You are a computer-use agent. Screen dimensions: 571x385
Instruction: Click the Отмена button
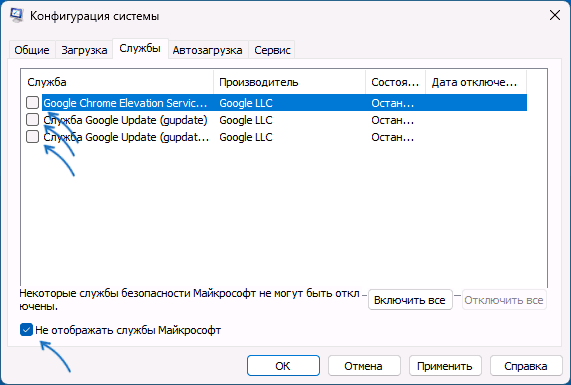click(x=364, y=366)
